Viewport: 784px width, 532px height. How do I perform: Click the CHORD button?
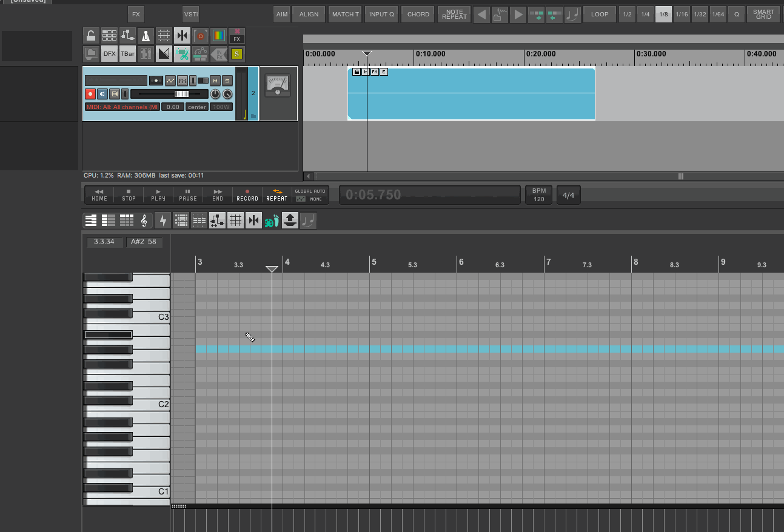pos(418,15)
